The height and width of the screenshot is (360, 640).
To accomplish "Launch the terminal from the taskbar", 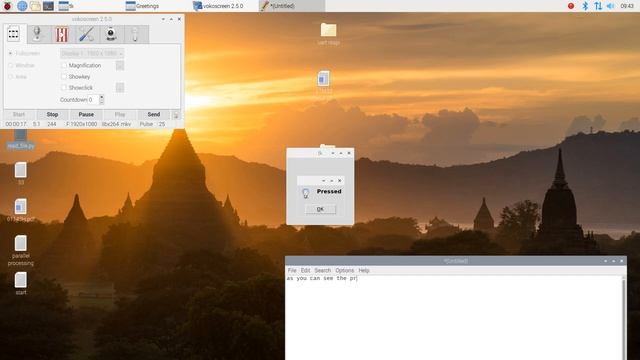I will (x=48, y=6).
